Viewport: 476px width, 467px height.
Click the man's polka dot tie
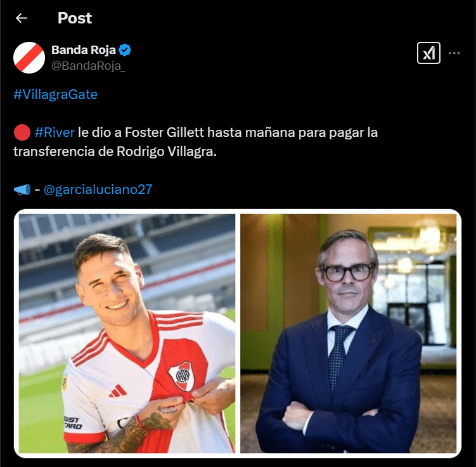[338, 357]
